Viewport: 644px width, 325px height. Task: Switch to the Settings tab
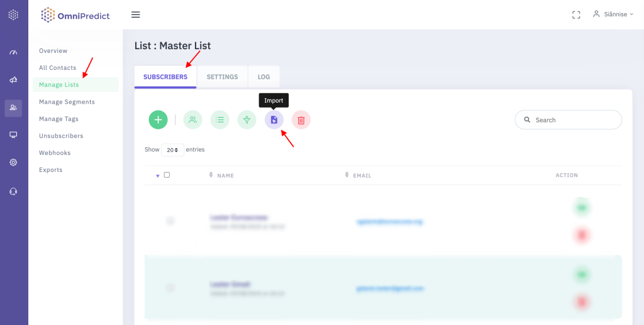222,77
